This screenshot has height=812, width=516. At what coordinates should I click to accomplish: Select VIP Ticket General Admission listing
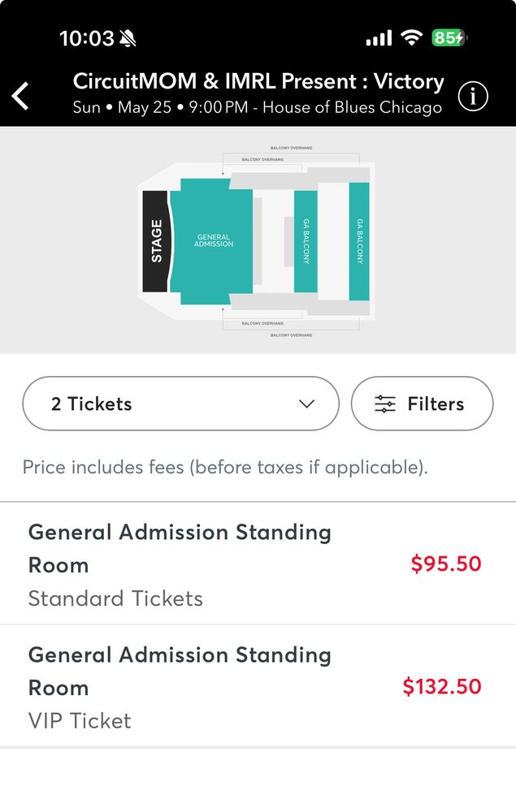click(179, 687)
